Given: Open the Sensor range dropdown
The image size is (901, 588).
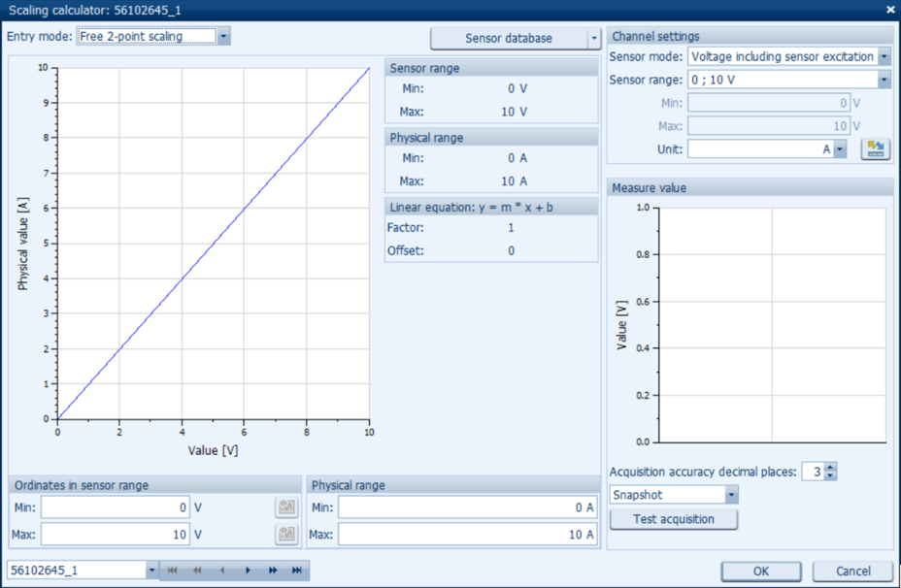Looking at the screenshot, I should 884,80.
